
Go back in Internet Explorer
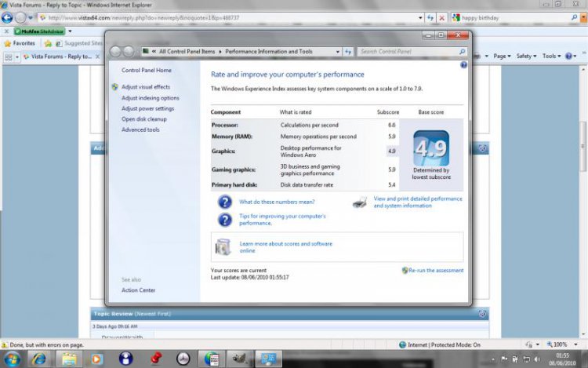7,17
